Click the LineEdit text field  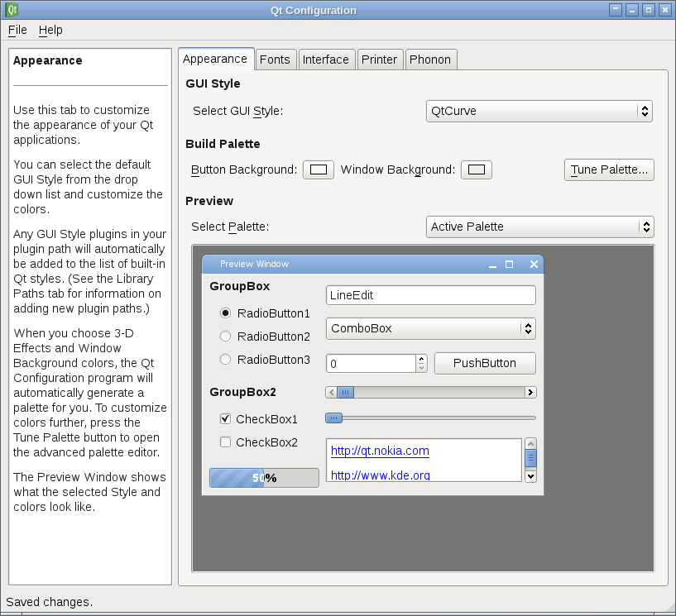[431, 295]
